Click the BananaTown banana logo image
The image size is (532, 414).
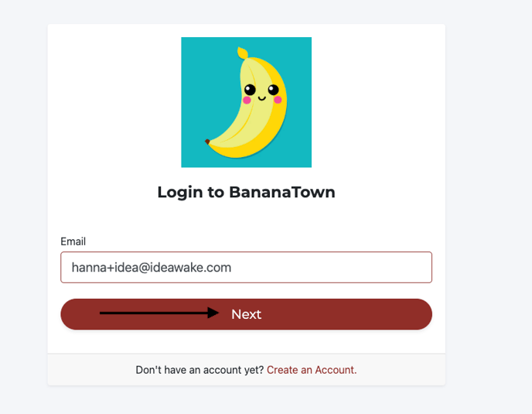(x=247, y=102)
